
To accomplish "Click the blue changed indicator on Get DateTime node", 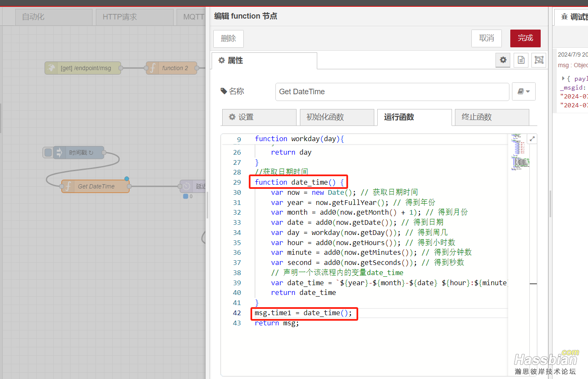I will pyautogui.click(x=127, y=179).
